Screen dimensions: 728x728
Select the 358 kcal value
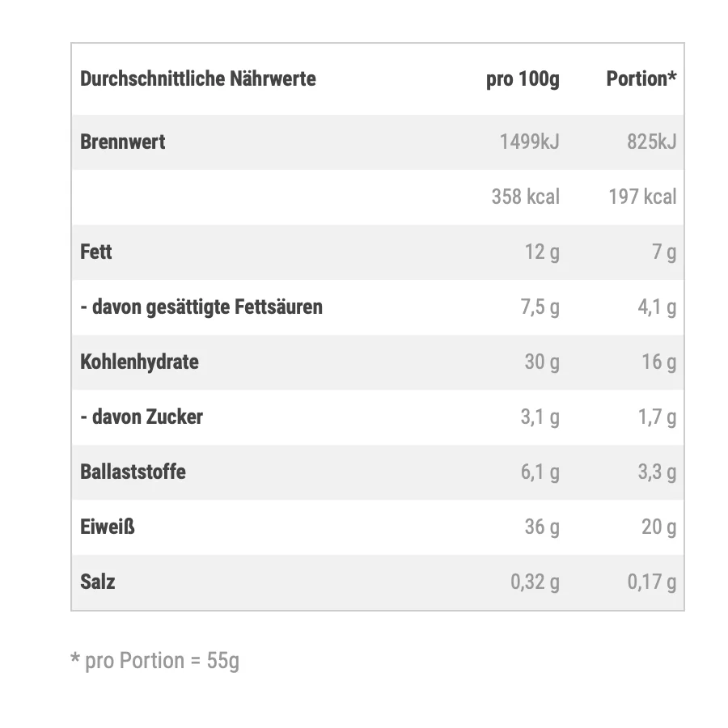coord(525,197)
